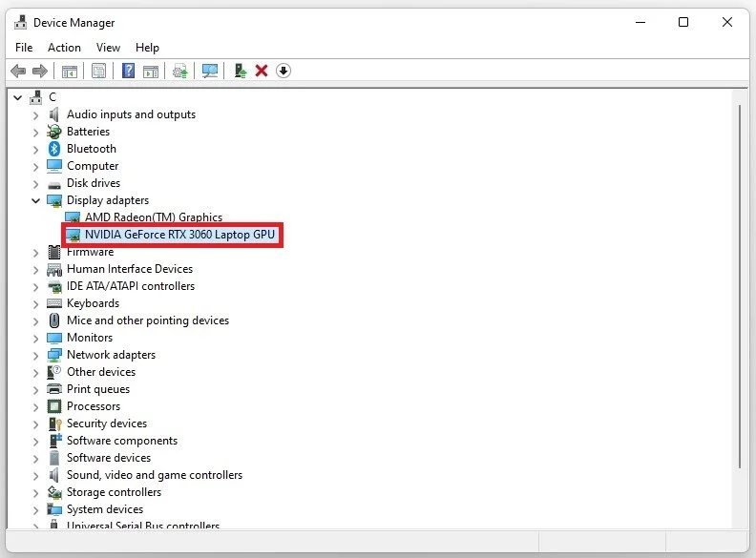Screen dimensions: 756x558
Task: Go back with the toolbar Back arrow
Action: [18, 72]
